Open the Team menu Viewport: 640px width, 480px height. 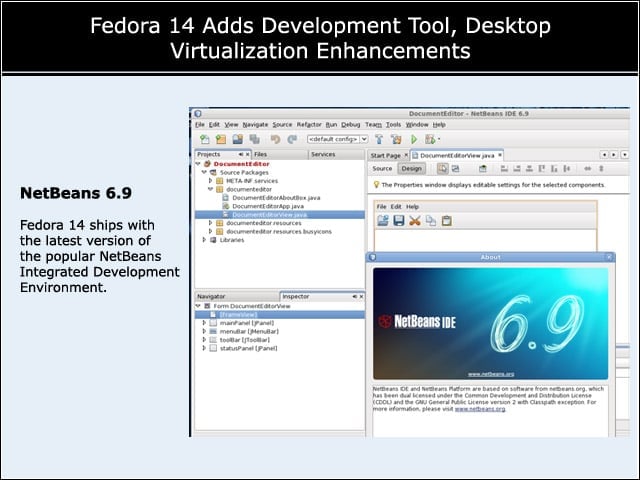click(x=373, y=124)
